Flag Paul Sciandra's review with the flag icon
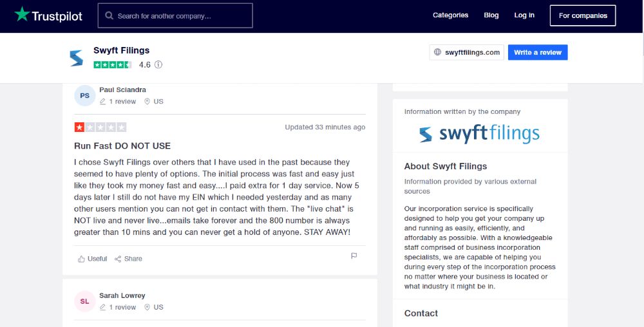Viewport: 644px width, 327px height. click(x=354, y=256)
